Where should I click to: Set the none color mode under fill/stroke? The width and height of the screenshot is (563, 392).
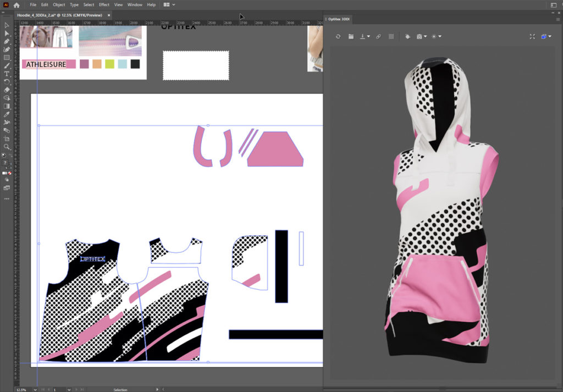(x=10, y=173)
